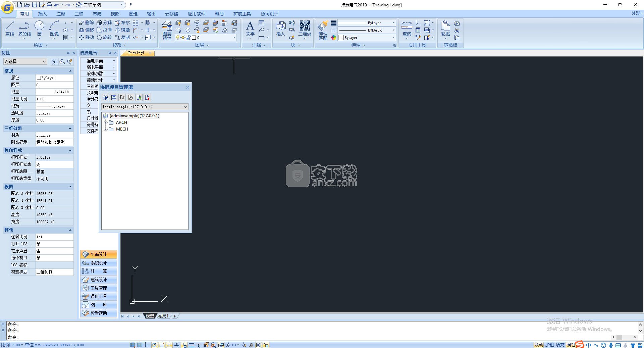The height and width of the screenshot is (348, 644).
Task: Select the 圆 circle tool
Action: pos(39,28)
